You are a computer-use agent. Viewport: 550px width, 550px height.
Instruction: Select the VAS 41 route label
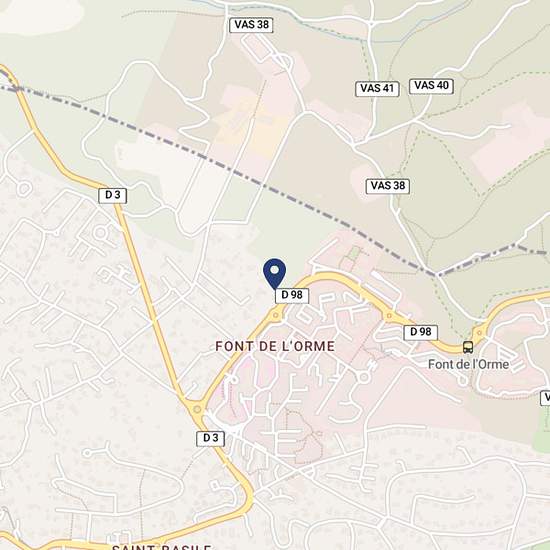(x=377, y=88)
